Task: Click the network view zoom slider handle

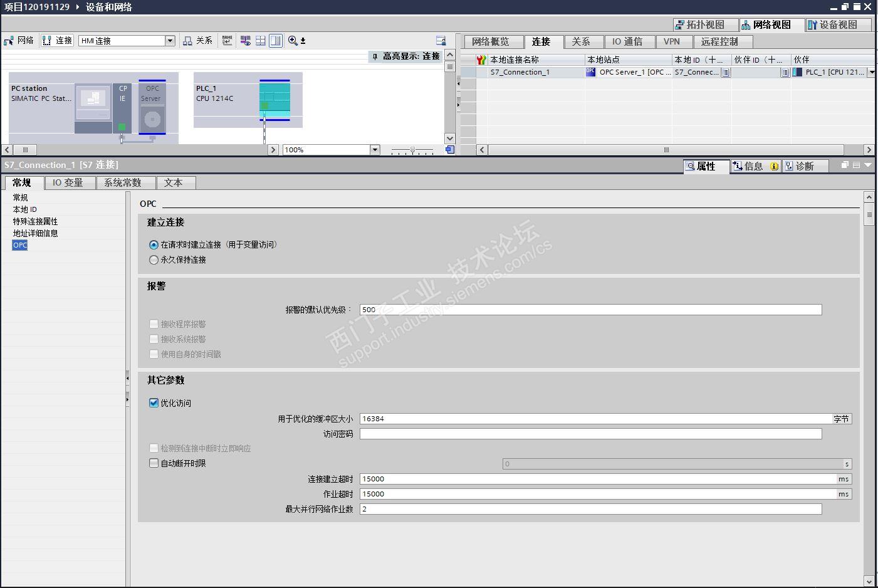Action: (x=412, y=150)
